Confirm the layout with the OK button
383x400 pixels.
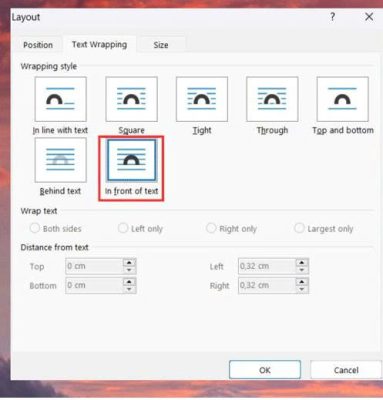[265, 370]
